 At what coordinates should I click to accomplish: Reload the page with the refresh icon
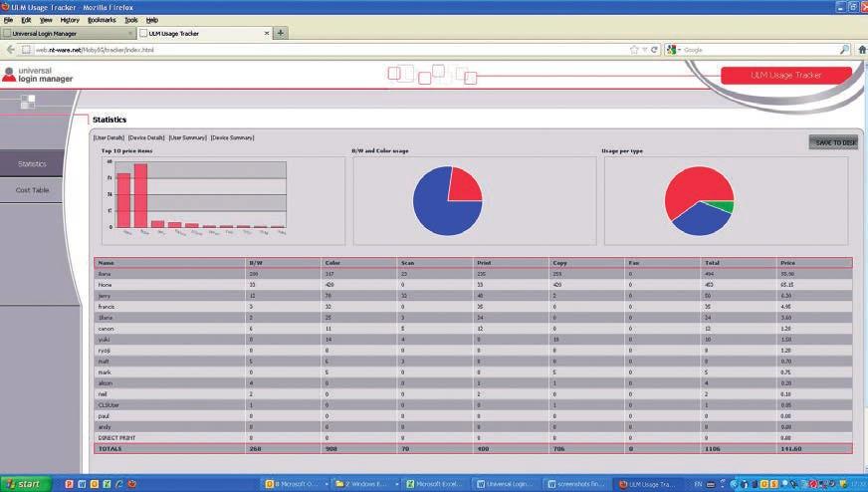coord(654,50)
